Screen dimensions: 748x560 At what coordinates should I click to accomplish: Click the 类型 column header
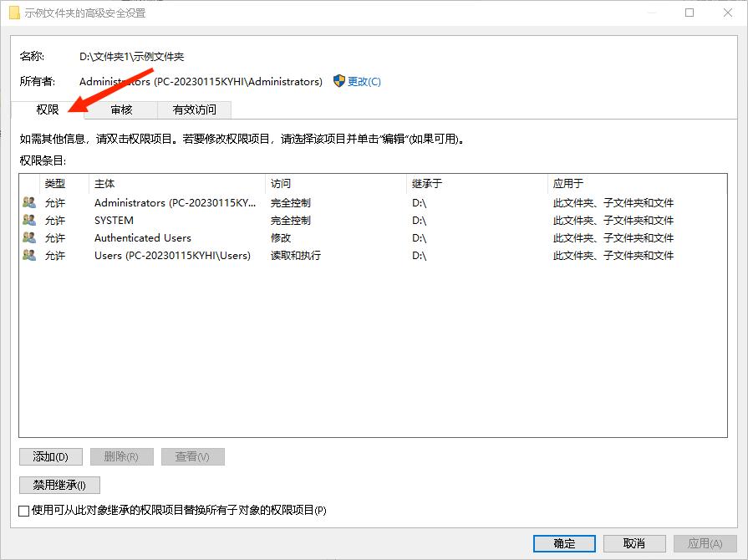click(x=54, y=183)
